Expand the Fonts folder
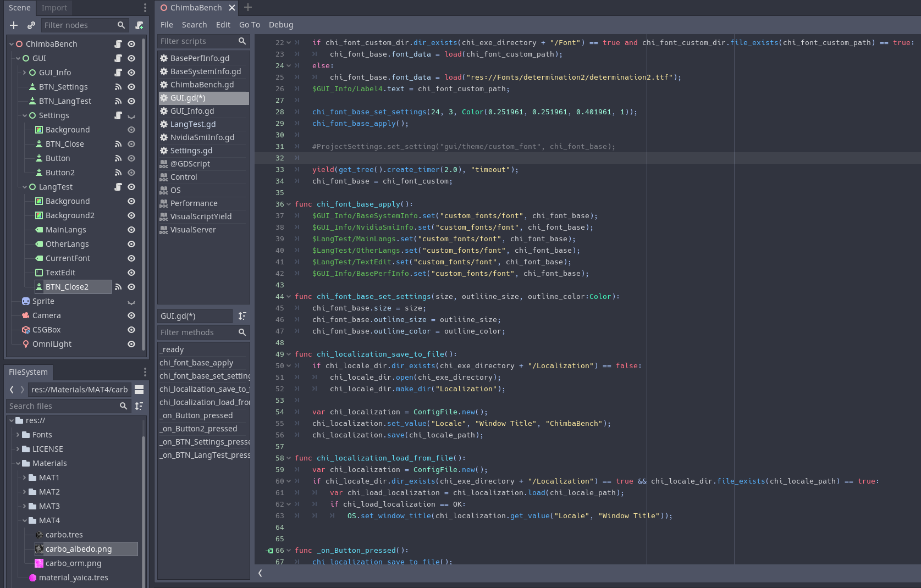The image size is (921, 588). (x=18, y=435)
